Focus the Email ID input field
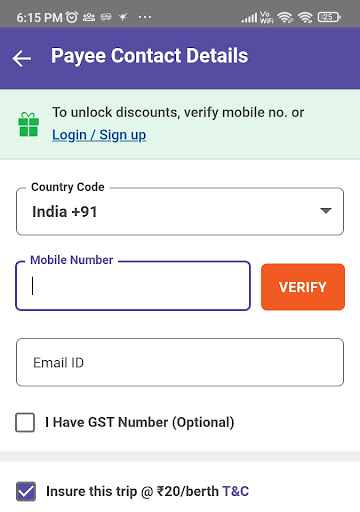The width and height of the screenshot is (360, 512). pyautogui.click(x=180, y=362)
